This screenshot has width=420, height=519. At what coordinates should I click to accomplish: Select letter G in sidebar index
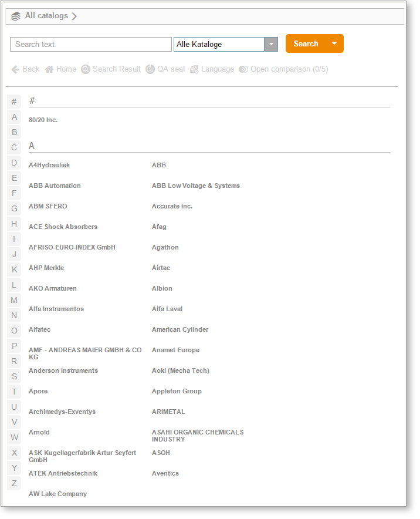[x=14, y=208]
